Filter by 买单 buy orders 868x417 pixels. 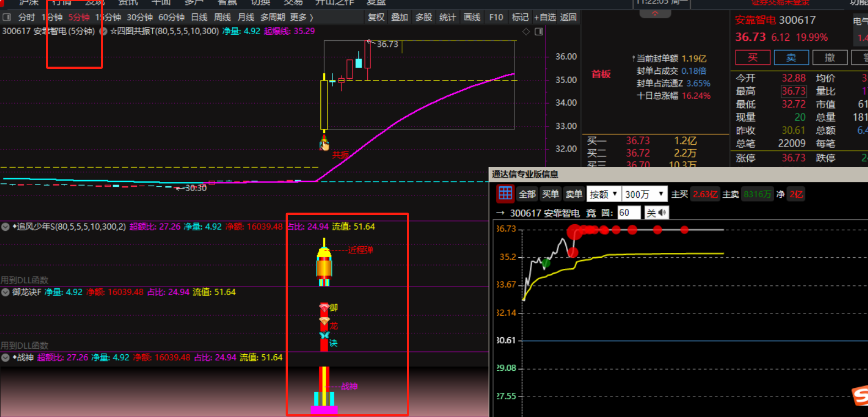[550, 194]
